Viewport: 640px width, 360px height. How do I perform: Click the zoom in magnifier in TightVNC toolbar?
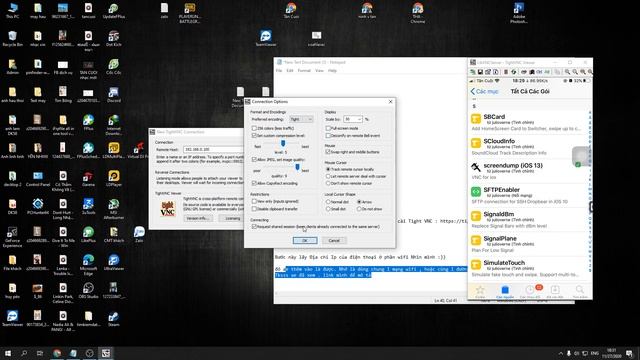pyautogui.click(x=567, y=72)
